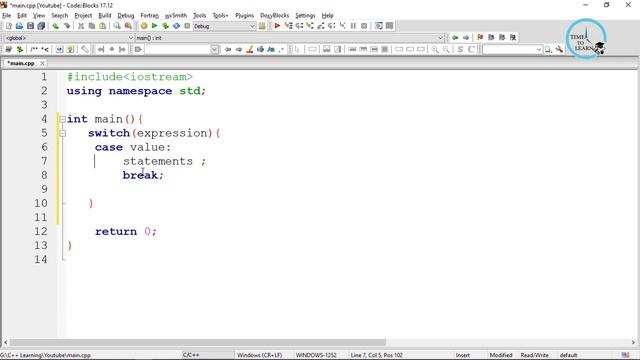The width and height of the screenshot is (640, 360).
Task: Open global scope dropdown
Action: pos(69,38)
